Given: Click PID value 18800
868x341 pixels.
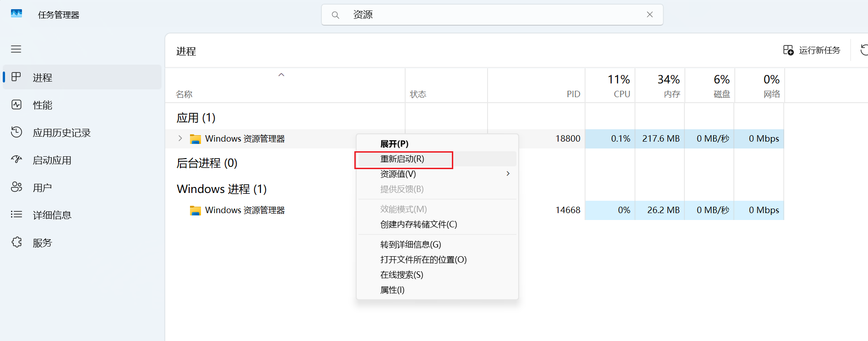Looking at the screenshot, I should tap(568, 138).
